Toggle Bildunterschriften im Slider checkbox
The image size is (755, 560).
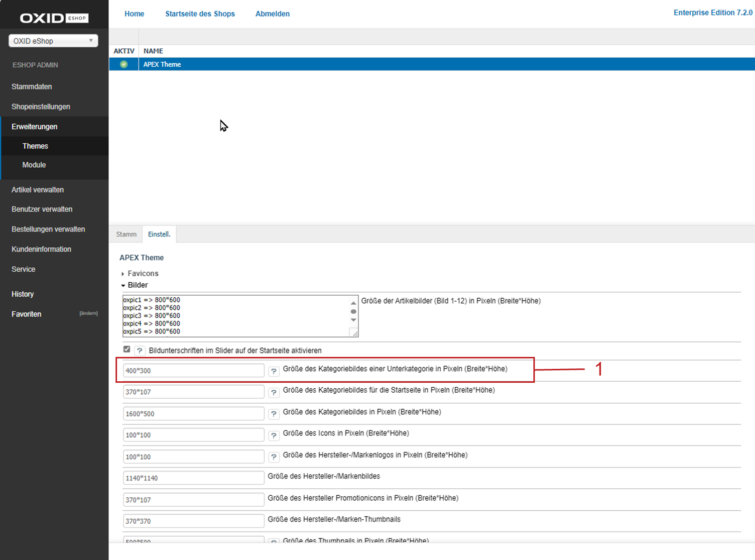tap(126, 349)
